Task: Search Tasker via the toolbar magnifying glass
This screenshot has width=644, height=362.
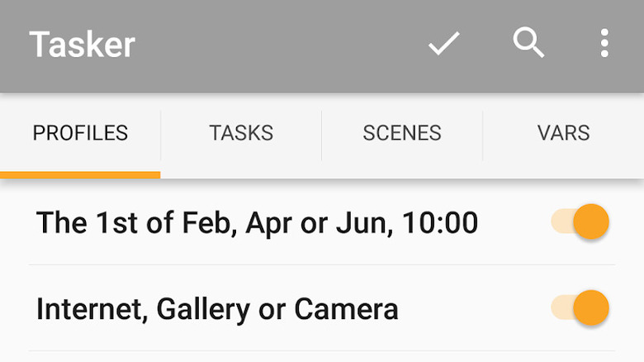Action: 528,42
